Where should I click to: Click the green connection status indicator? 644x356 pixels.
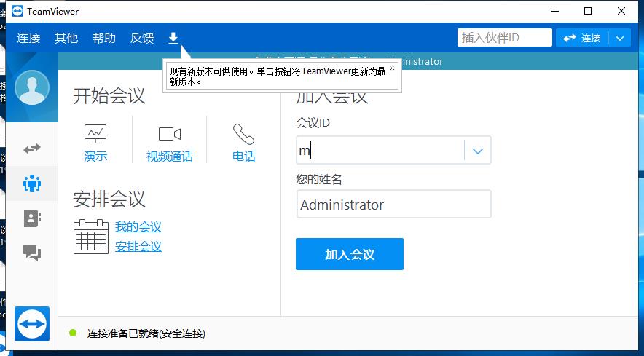click(x=73, y=333)
